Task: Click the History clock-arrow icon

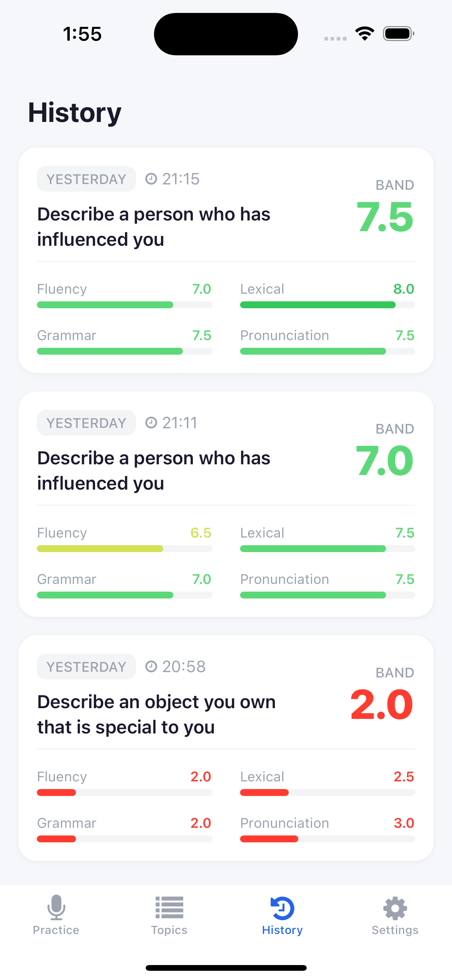Action: (x=282, y=908)
